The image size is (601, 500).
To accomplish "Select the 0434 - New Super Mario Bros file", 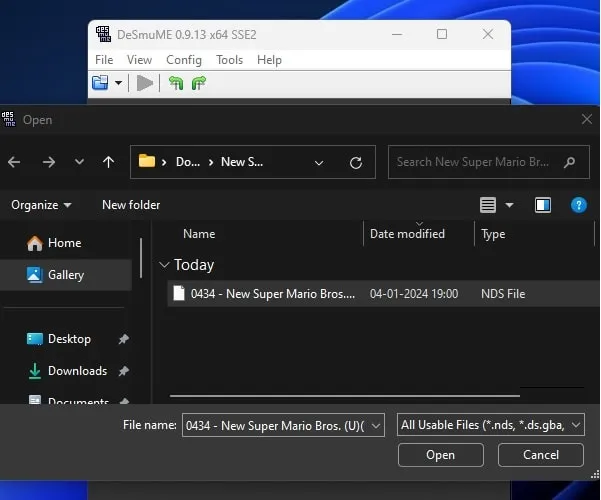I will click(384, 294).
